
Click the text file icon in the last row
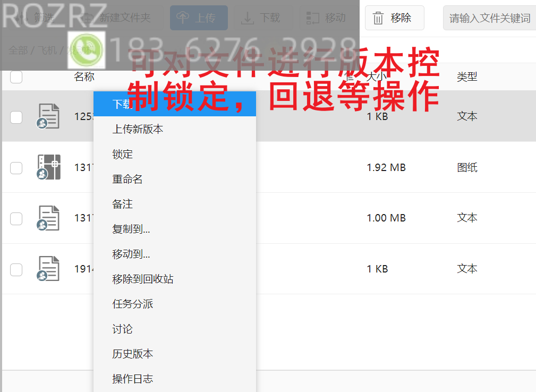point(49,269)
